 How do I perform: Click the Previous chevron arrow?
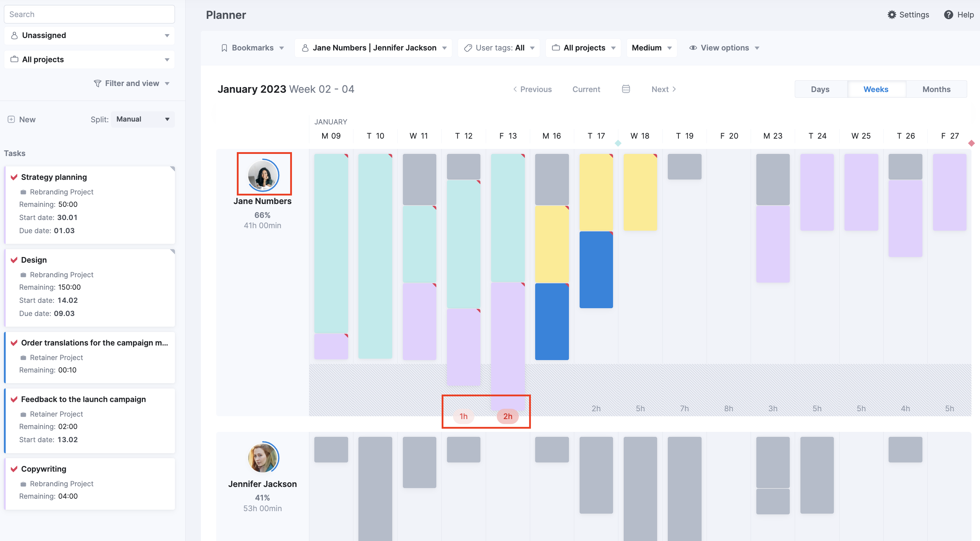(x=515, y=89)
